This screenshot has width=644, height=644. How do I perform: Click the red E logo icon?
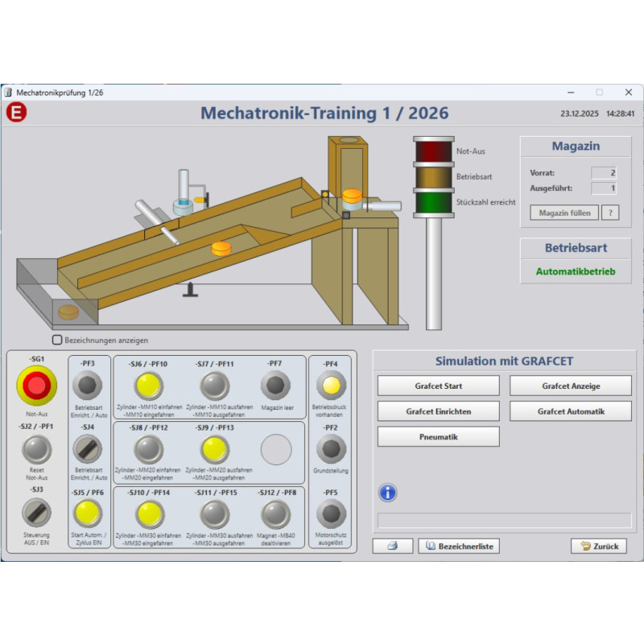15,114
